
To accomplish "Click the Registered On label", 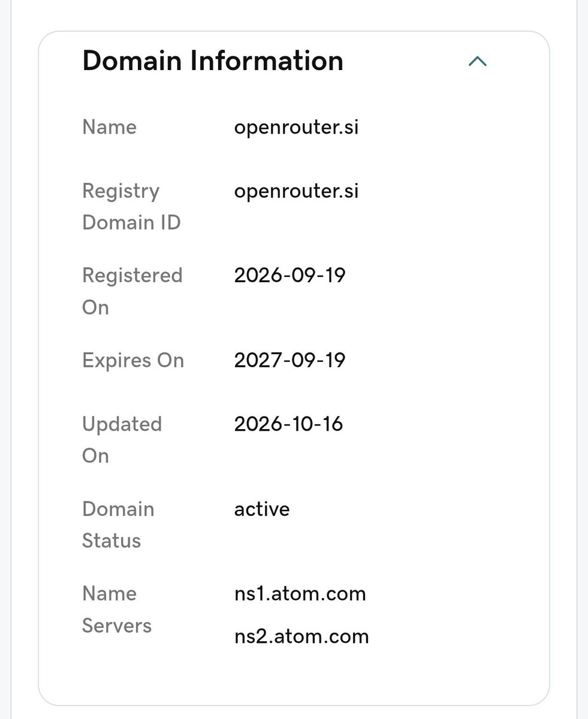I will pos(132,291).
